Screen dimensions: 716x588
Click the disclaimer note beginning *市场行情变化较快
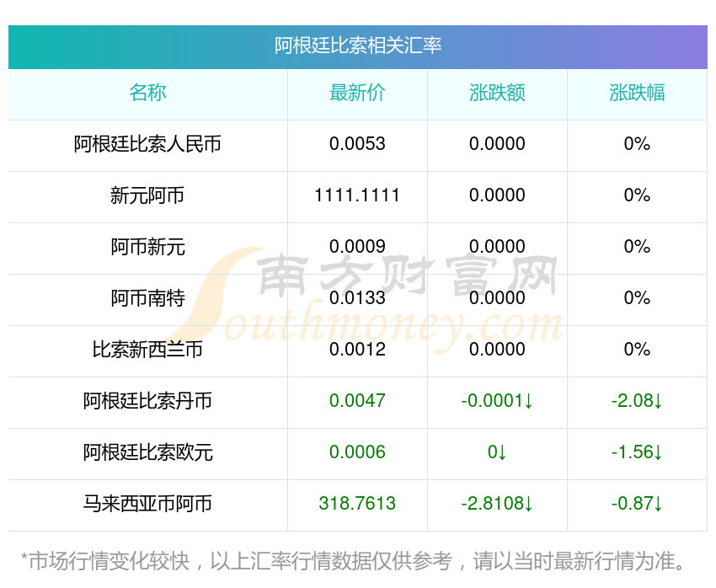point(352,561)
